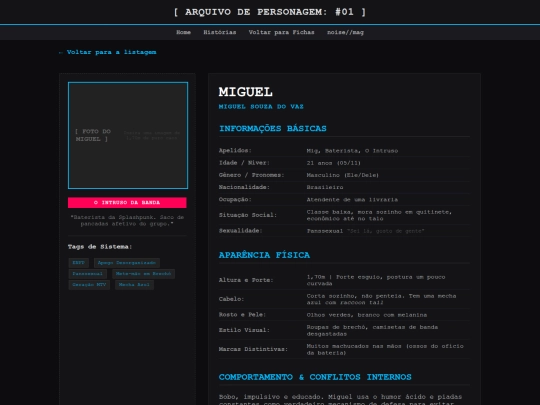
Task: Select the Pansexual system tag
Action: (x=87, y=274)
